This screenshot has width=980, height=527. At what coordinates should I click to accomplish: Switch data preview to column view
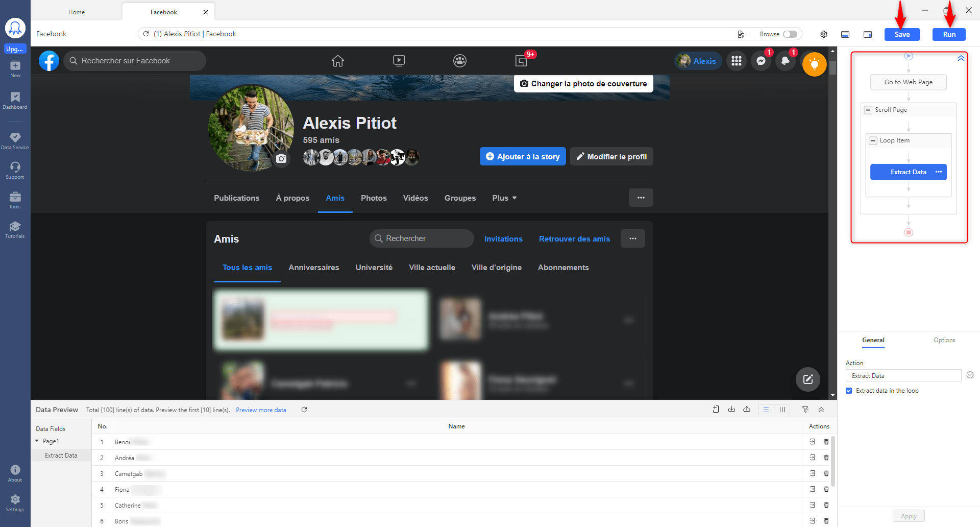(x=781, y=410)
